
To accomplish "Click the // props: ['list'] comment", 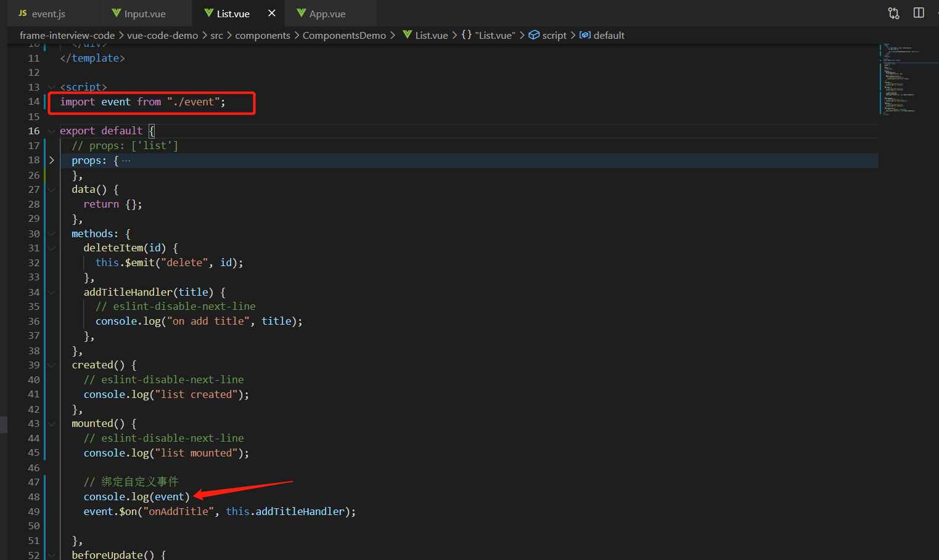I will click(x=125, y=145).
